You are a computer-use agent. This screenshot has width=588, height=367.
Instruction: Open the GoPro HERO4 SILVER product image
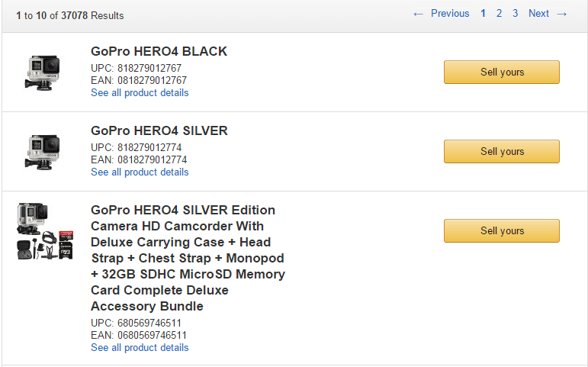pyautogui.click(x=43, y=152)
